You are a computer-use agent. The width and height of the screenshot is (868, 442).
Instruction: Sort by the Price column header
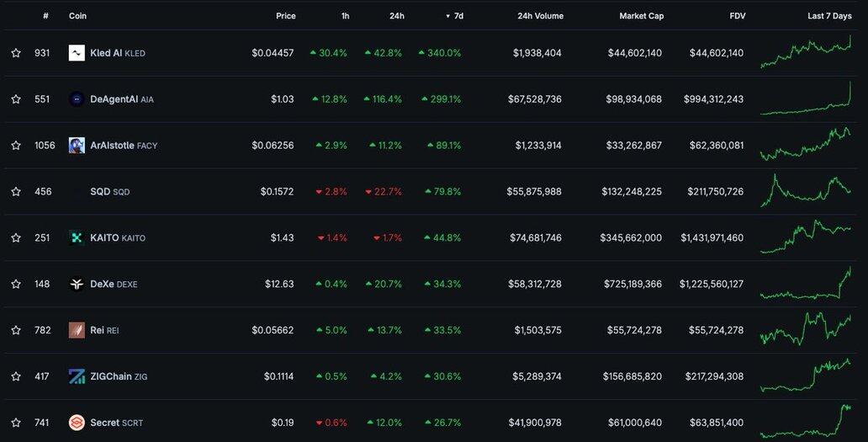click(285, 16)
